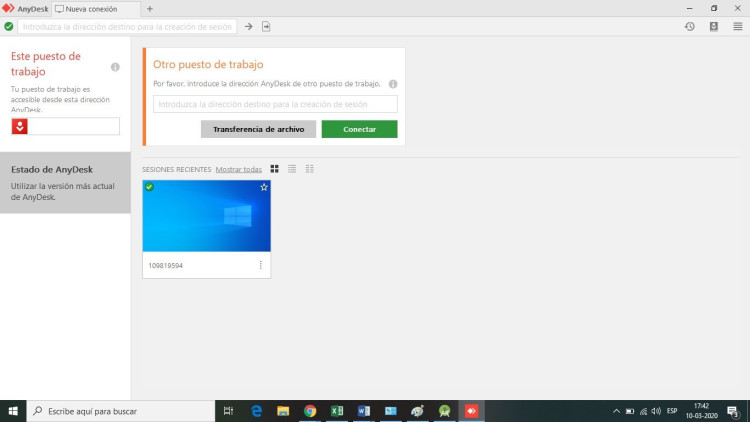Click the session ID 109819594 text

pos(165,266)
